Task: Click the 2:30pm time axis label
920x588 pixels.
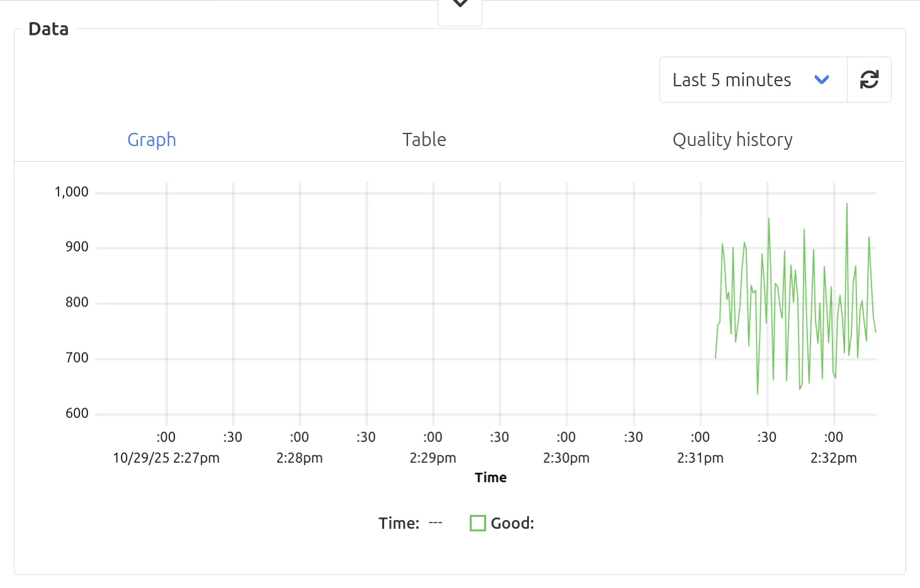Action: click(567, 458)
